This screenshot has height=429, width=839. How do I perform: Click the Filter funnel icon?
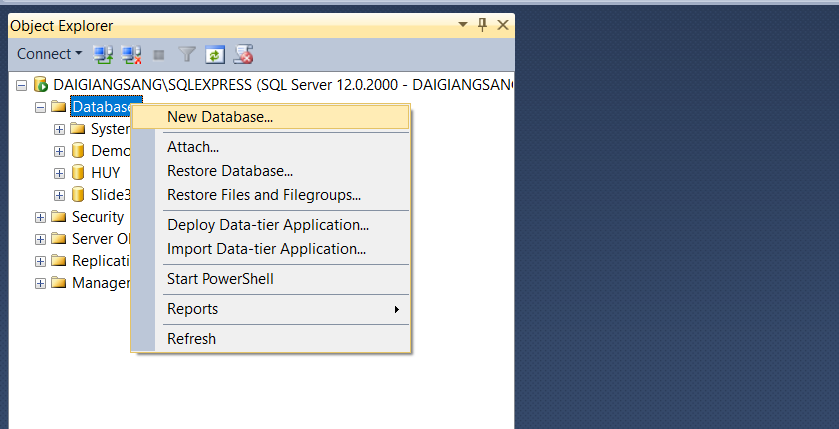[187, 54]
